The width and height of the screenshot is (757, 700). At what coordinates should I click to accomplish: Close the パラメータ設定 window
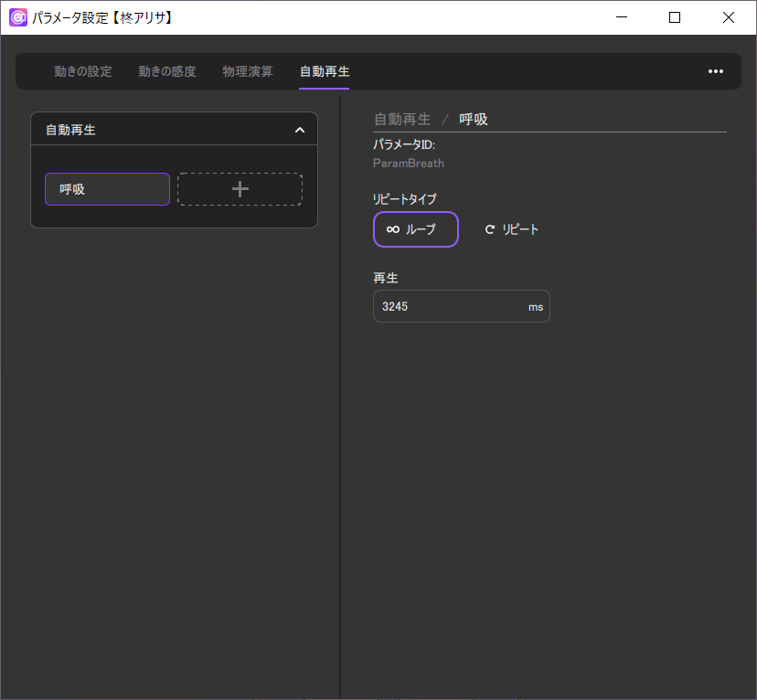pos(728,17)
